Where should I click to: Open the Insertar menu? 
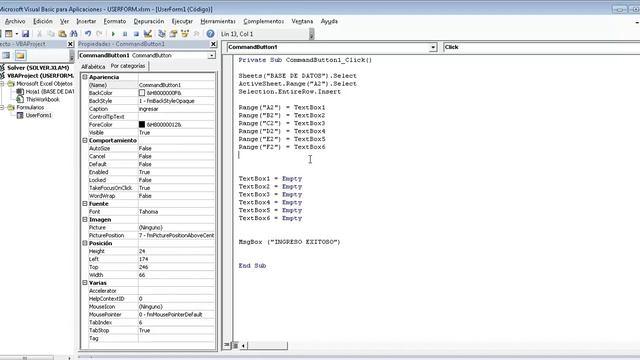click(86, 21)
